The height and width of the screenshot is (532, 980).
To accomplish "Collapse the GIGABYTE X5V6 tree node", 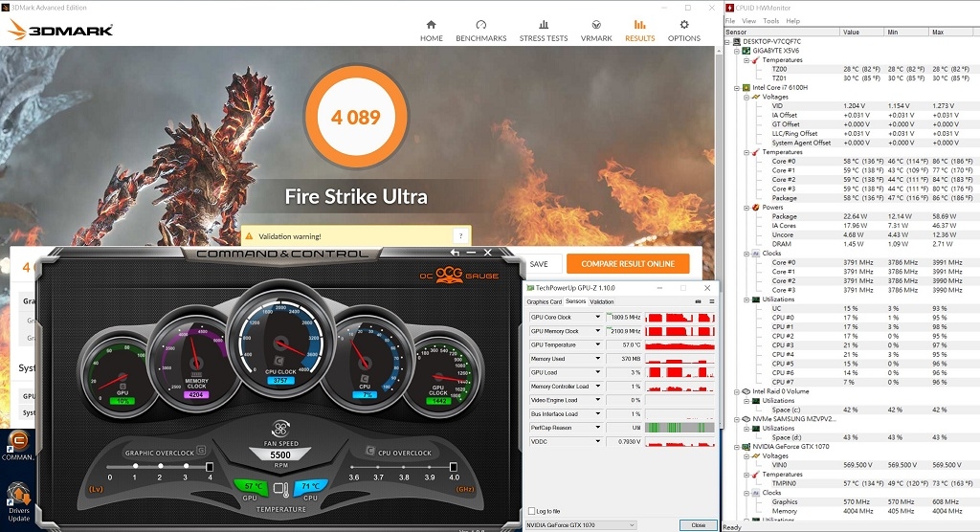I will pyautogui.click(x=737, y=51).
